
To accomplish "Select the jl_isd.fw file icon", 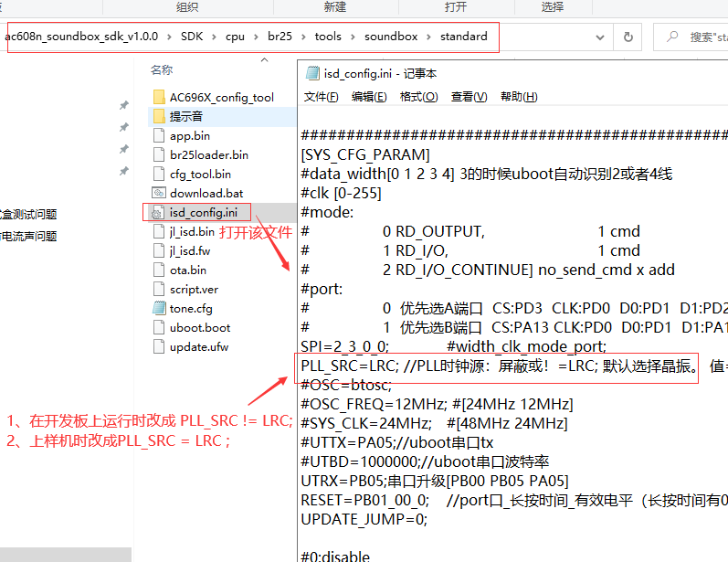I will point(159,250).
